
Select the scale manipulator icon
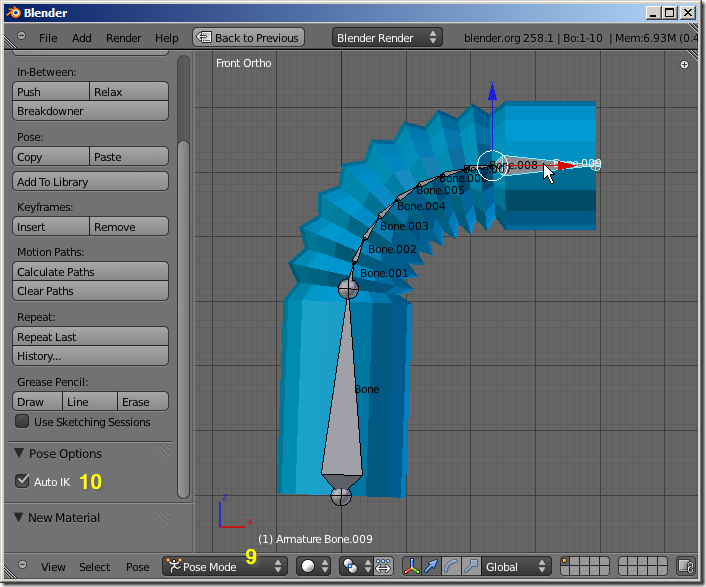click(470, 567)
